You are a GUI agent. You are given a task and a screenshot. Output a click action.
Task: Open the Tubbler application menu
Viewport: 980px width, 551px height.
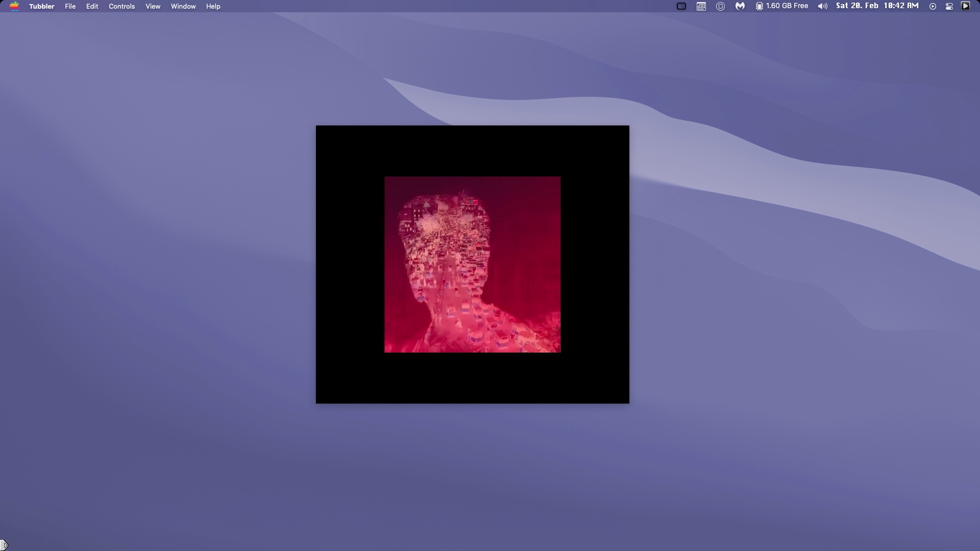(41, 6)
